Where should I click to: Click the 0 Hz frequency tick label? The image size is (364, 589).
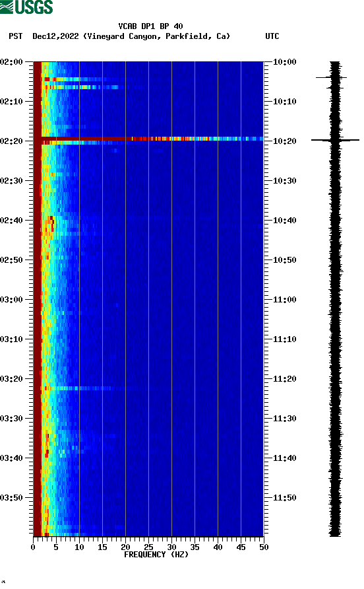pyautogui.click(x=33, y=547)
